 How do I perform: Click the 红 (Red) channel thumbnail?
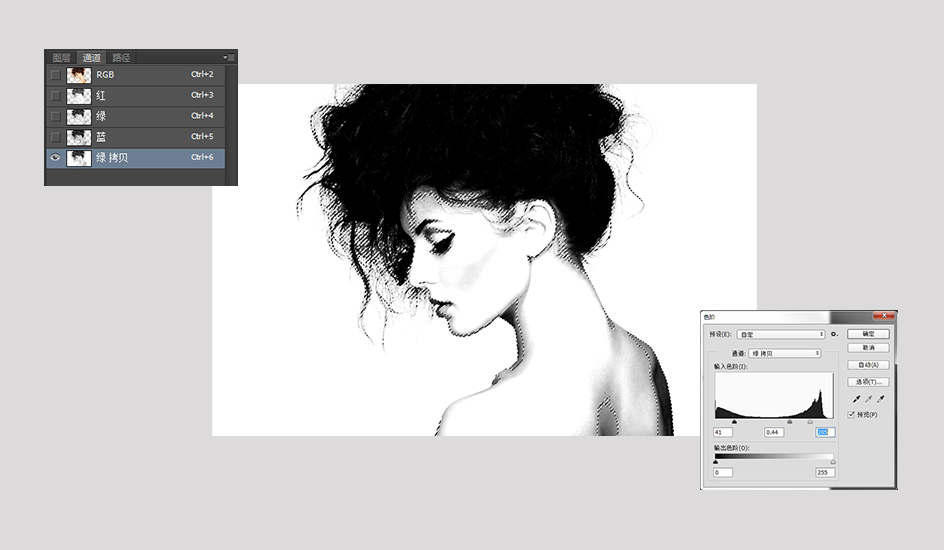coord(78,95)
